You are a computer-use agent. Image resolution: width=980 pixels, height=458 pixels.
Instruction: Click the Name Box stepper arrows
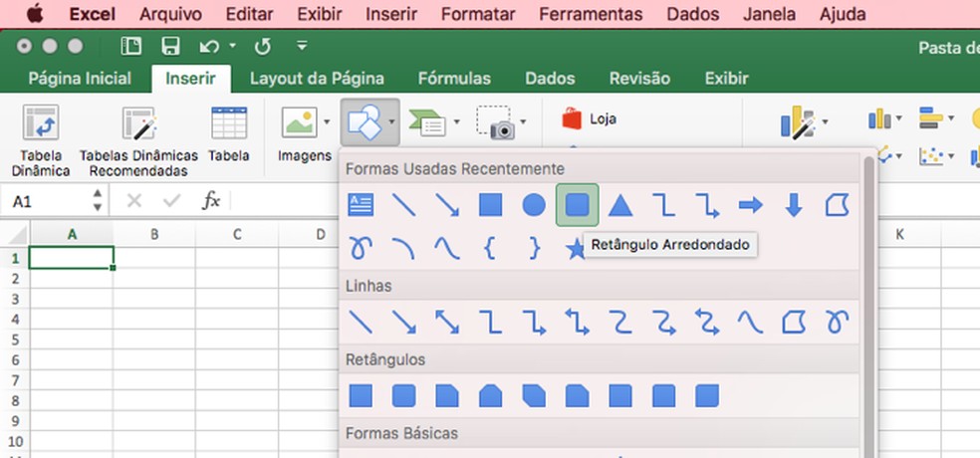point(98,200)
